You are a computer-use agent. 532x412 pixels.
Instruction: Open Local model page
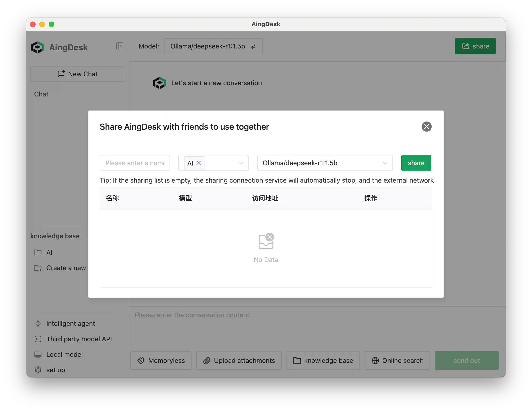pyautogui.click(x=64, y=355)
